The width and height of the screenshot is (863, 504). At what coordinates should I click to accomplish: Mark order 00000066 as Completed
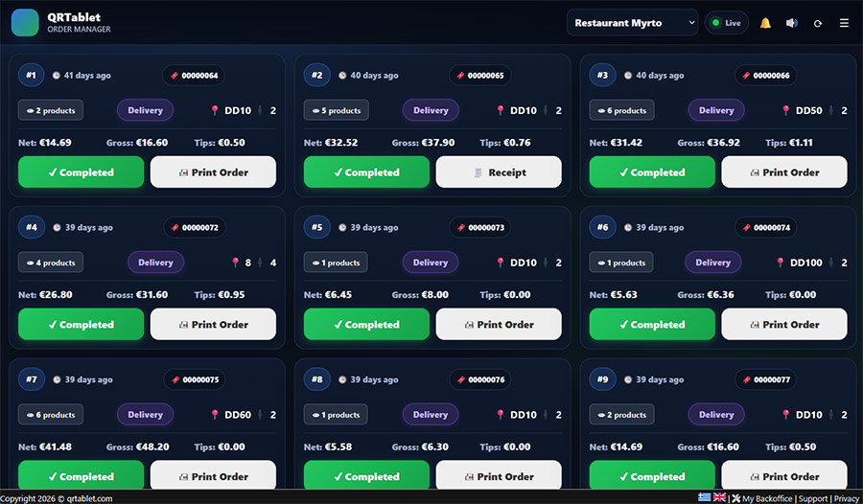[x=652, y=172]
